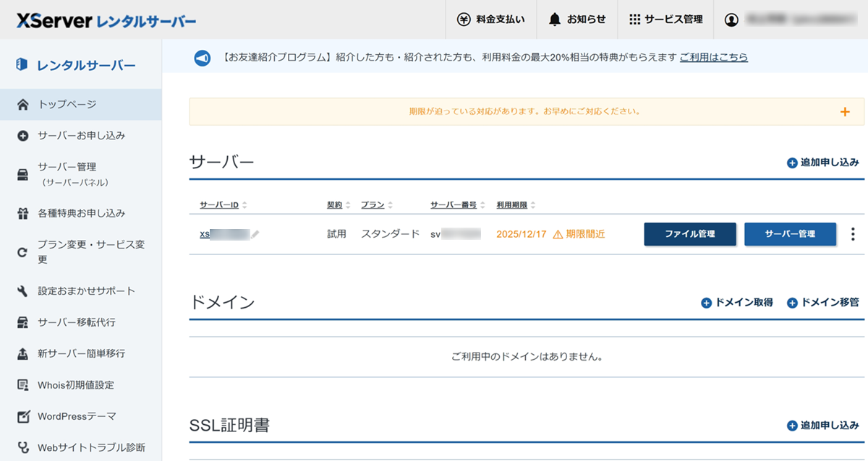Open WordPressテーマ in the sidebar

(x=76, y=416)
